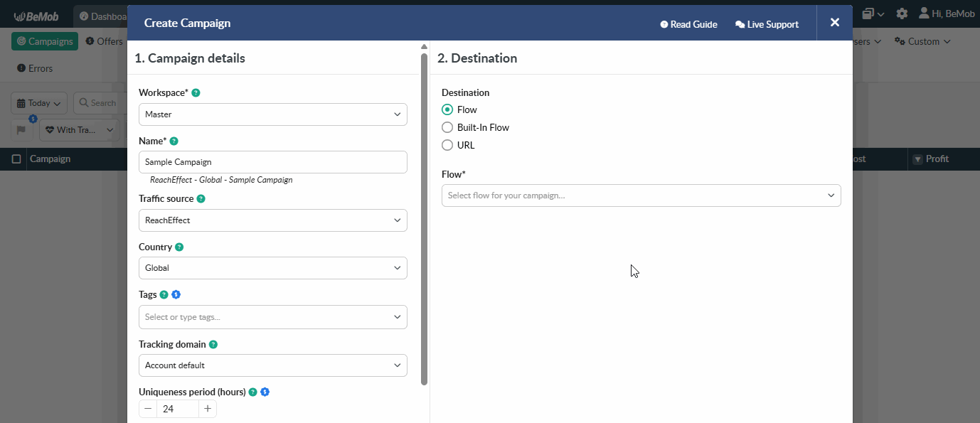The image size is (980, 423).
Task: Open the Tags select dropdown
Action: click(x=273, y=317)
